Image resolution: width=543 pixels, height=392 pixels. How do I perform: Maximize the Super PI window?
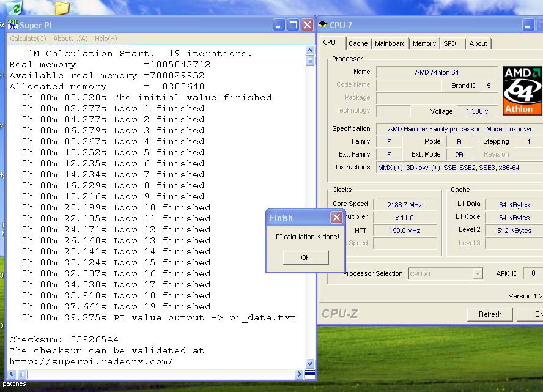pos(293,25)
